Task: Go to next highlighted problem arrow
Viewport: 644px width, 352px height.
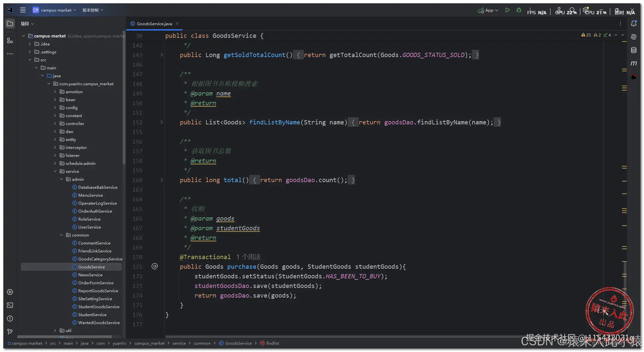Action: pos(623,35)
